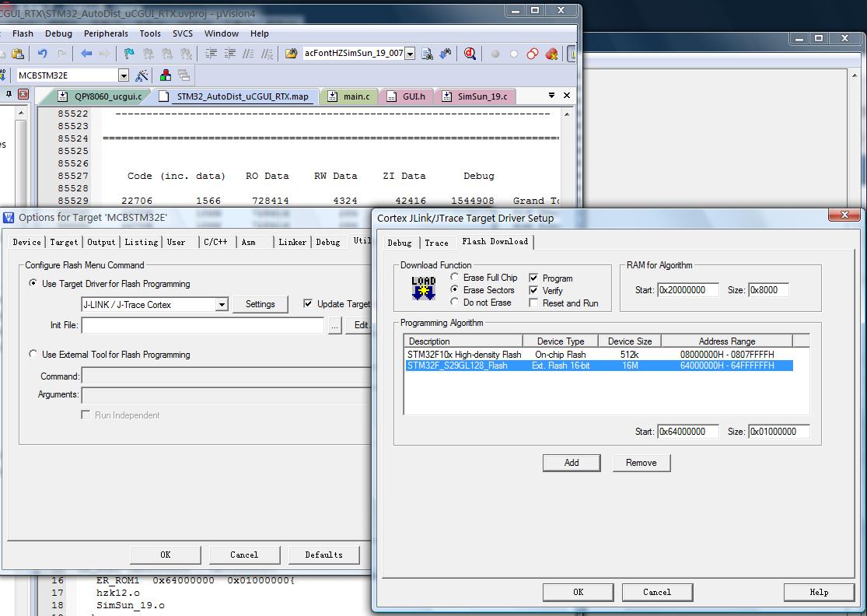Open the J-LINK / J-Trace Cortex driver dropdown
Screen dimensions: 867x616
point(222,304)
